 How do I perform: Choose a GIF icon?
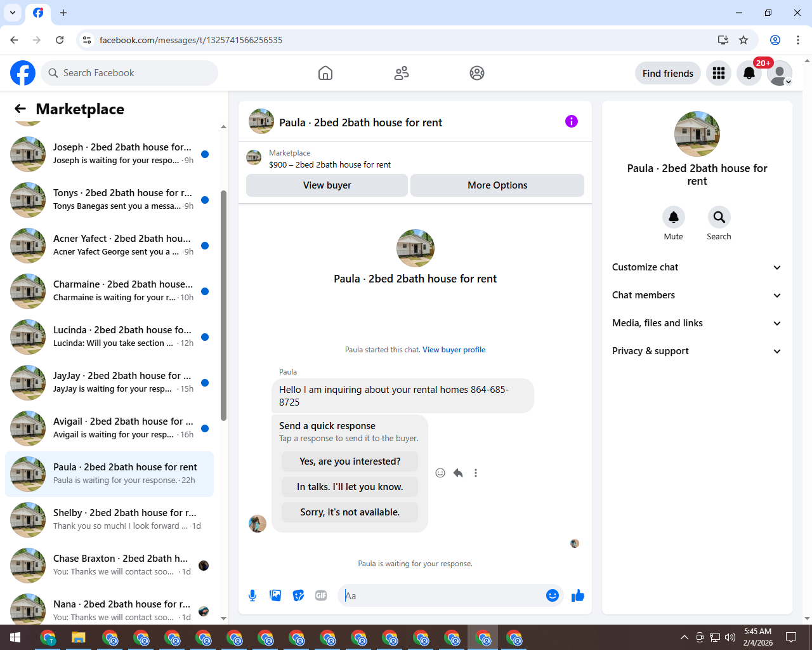(x=321, y=595)
